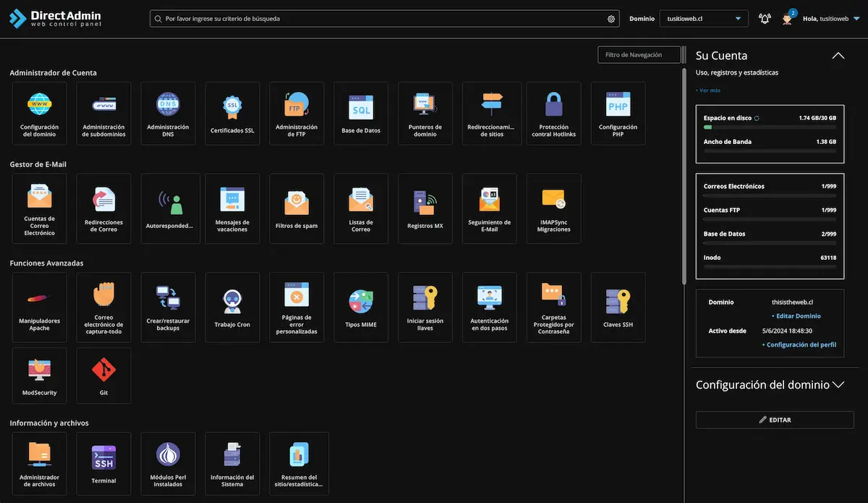
Task: Open Configuración PHP
Action: pos(618,113)
